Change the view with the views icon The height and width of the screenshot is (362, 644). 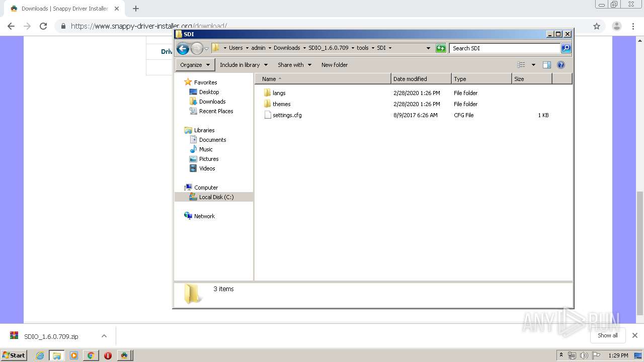click(x=521, y=65)
